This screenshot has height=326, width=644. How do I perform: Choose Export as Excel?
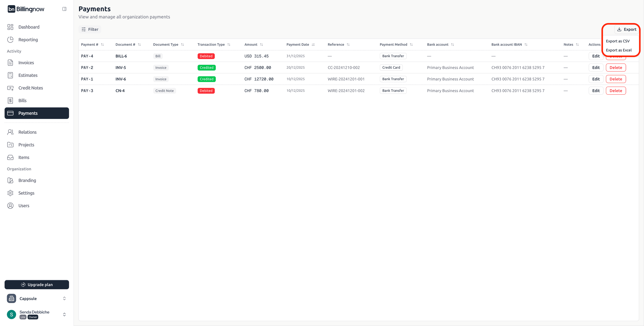click(x=619, y=50)
